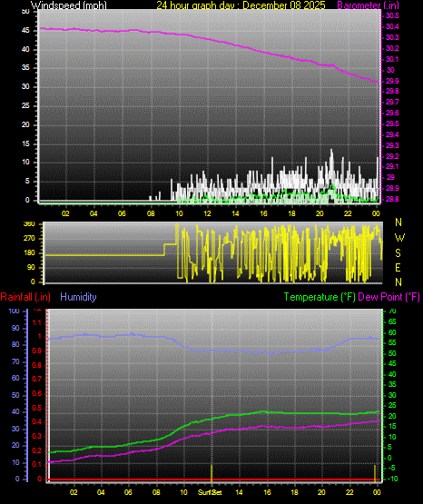This screenshot has height=504, width=423.
Task: Click the '30.4' barometer axis value
Action: coord(392,26)
